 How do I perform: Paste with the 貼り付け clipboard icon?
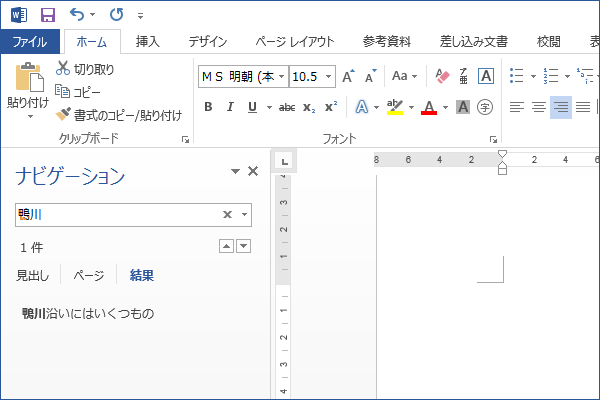[29, 77]
